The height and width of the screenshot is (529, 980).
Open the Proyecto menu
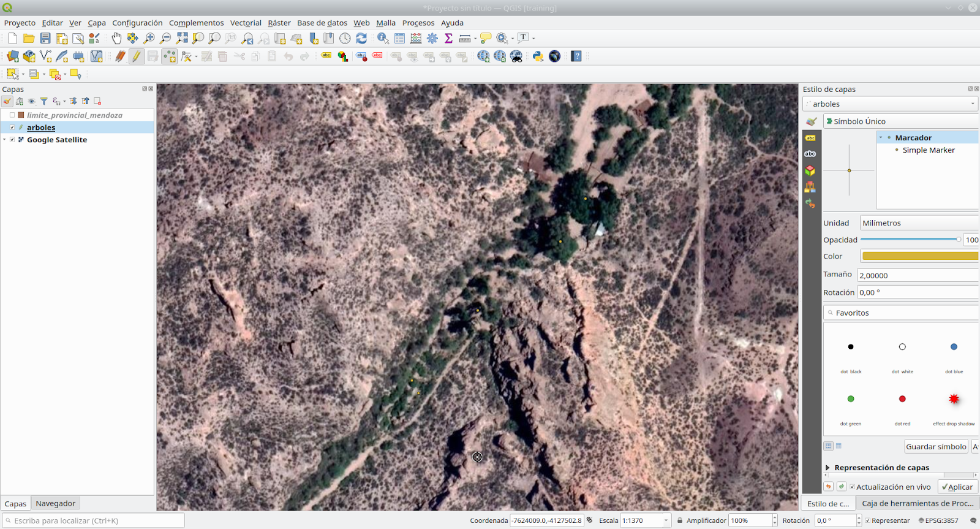(x=20, y=23)
